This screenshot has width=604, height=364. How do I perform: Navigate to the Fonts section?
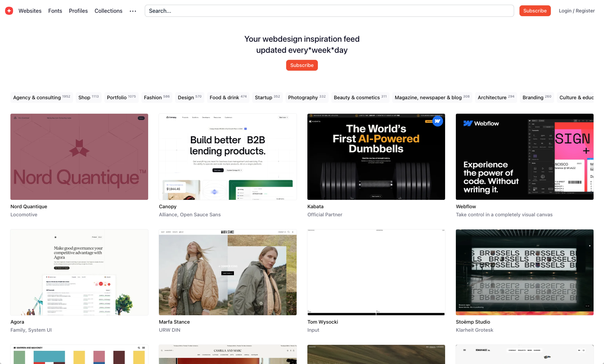(55, 11)
